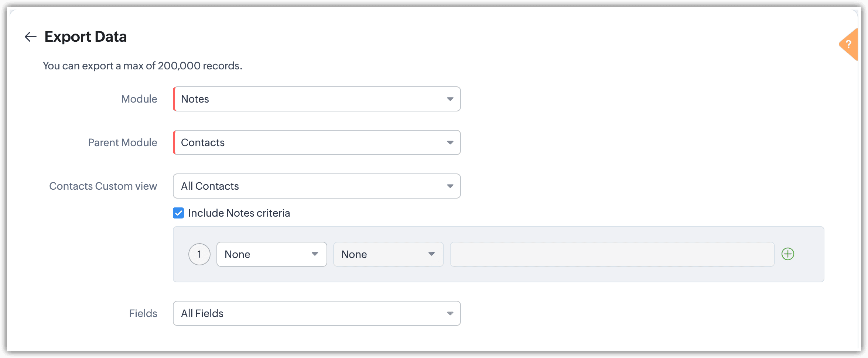
Task: Click the Include Notes criteria label text
Action: 239,213
